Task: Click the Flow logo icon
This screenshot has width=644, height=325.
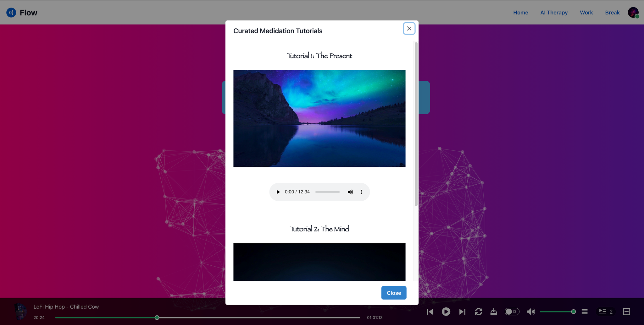Action: (11, 13)
